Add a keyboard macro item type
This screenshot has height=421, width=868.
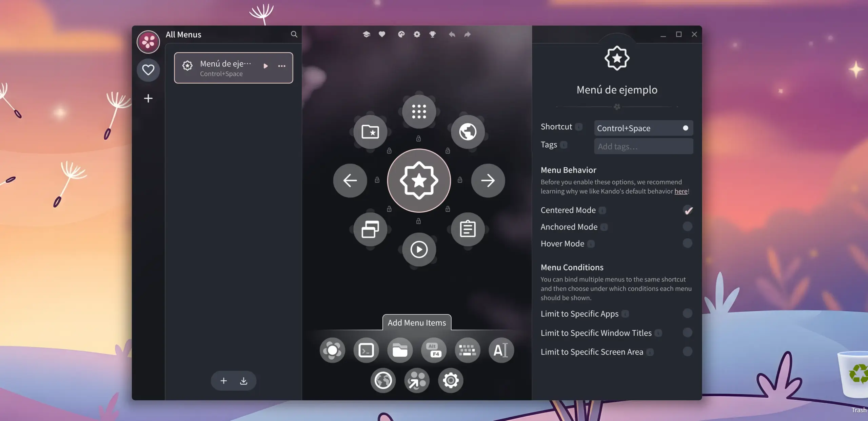pos(468,350)
